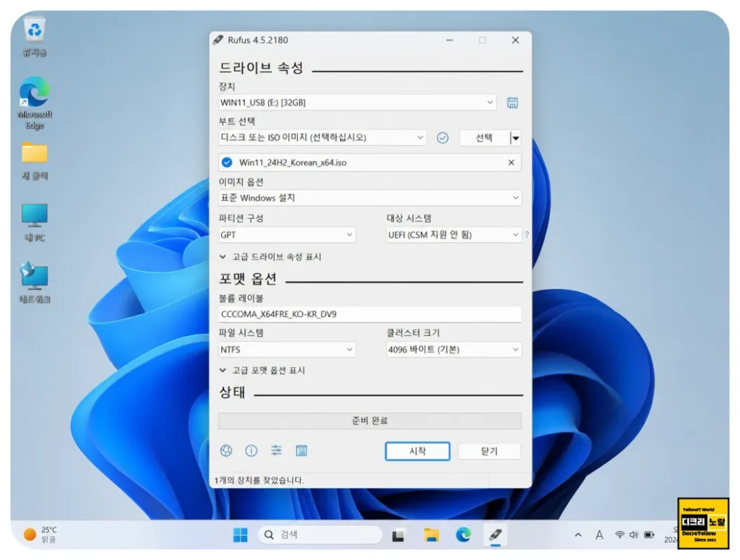Click the taskbar search box 검색

[x=320, y=535]
